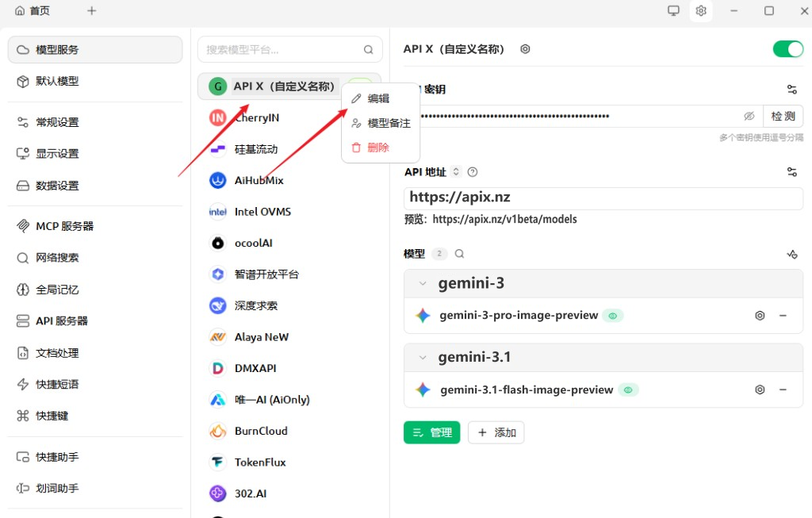Open 数据设置 in the sidebar
The width and height of the screenshot is (812, 518).
point(95,186)
